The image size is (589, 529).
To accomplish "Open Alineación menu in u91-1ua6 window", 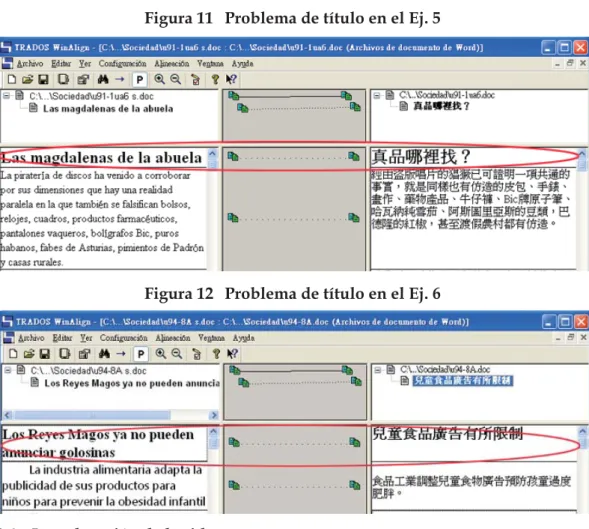I will click(x=172, y=63).
